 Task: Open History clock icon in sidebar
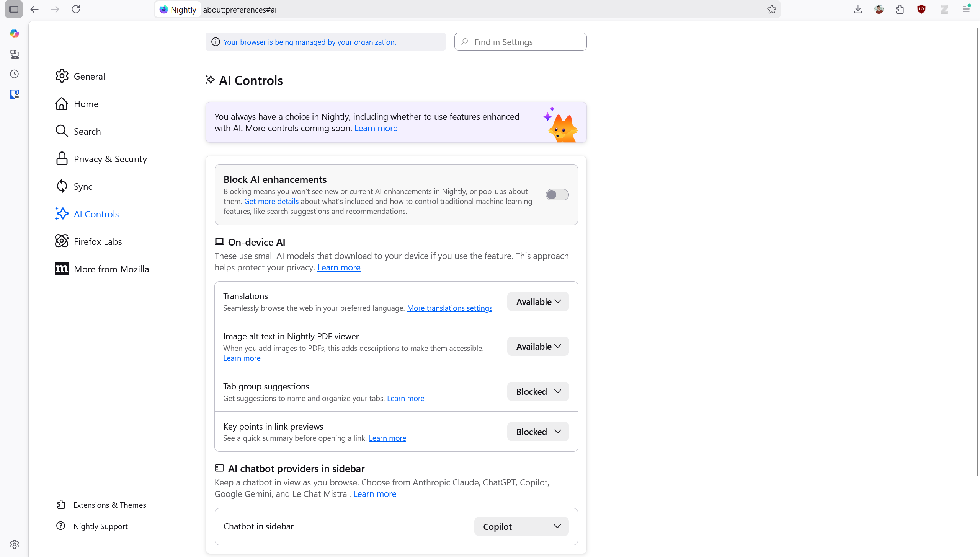pos(15,74)
